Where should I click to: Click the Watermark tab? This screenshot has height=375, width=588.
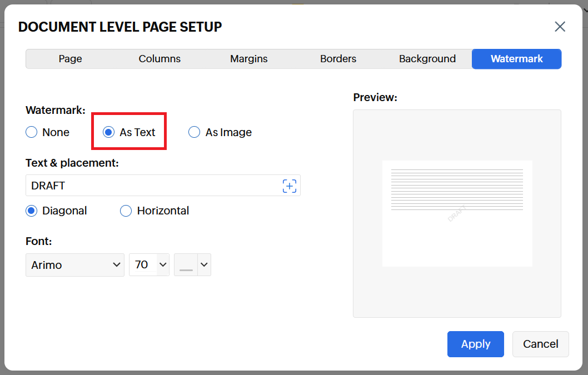click(516, 59)
